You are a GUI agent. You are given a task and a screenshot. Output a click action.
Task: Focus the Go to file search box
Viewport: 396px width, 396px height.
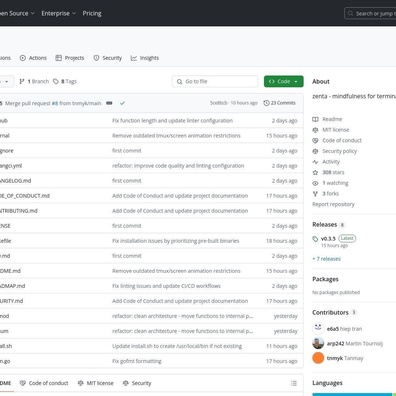215,81
